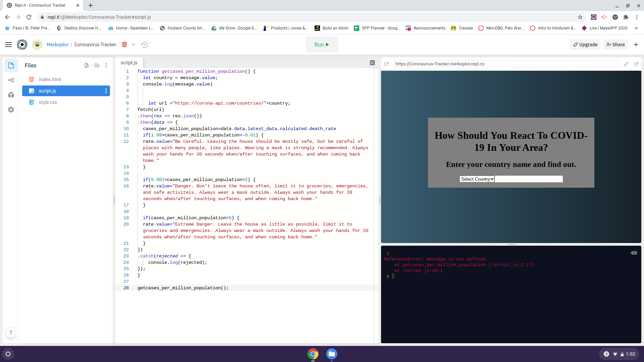Refresh the preview web view
Screen dimensions: 644x362
[x=386, y=64]
